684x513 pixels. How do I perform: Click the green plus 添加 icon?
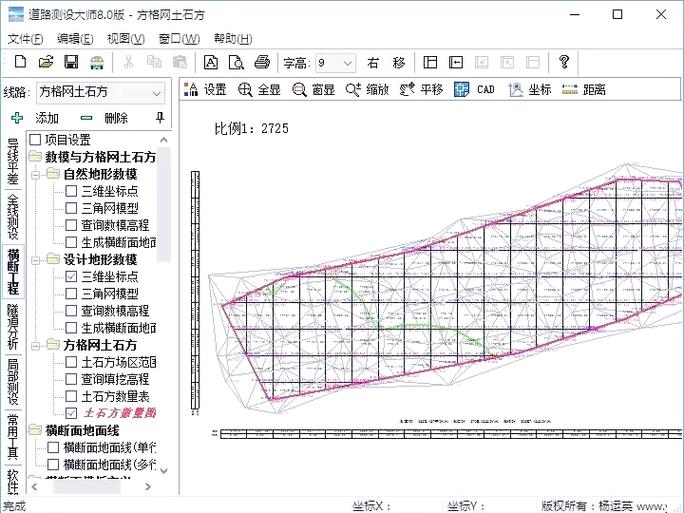coord(17,118)
